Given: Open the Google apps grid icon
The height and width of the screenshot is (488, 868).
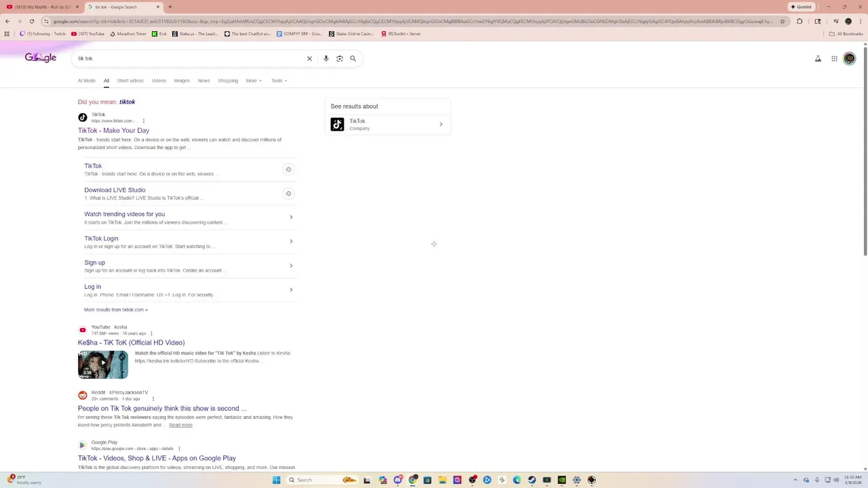Looking at the screenshot, I should (834, 58).
